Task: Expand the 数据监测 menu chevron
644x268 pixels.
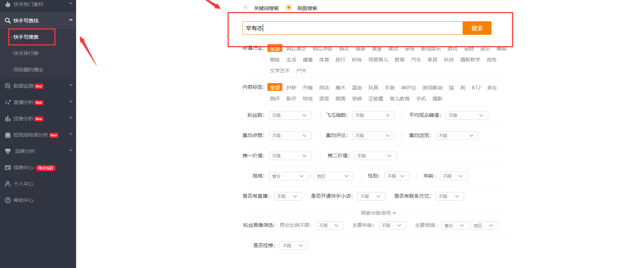Action: pyautogui.click(x=71, y=85)
